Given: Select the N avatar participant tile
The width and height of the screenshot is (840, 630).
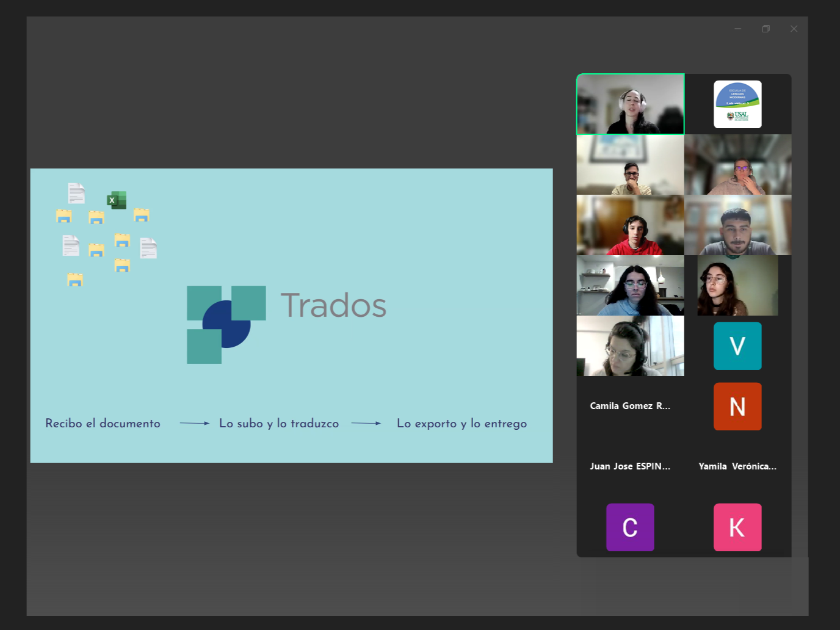Looking at the screenshot, I should click(737, 407).
